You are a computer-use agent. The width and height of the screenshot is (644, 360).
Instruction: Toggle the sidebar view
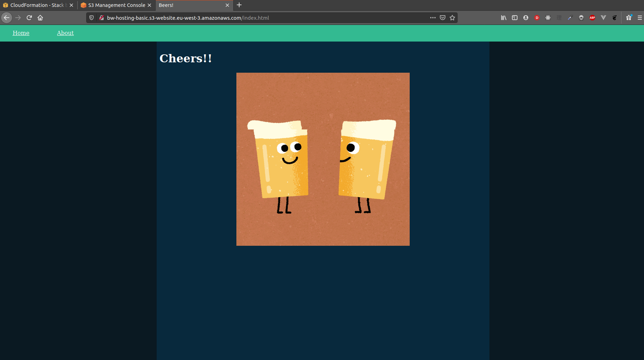pos(515,18)
